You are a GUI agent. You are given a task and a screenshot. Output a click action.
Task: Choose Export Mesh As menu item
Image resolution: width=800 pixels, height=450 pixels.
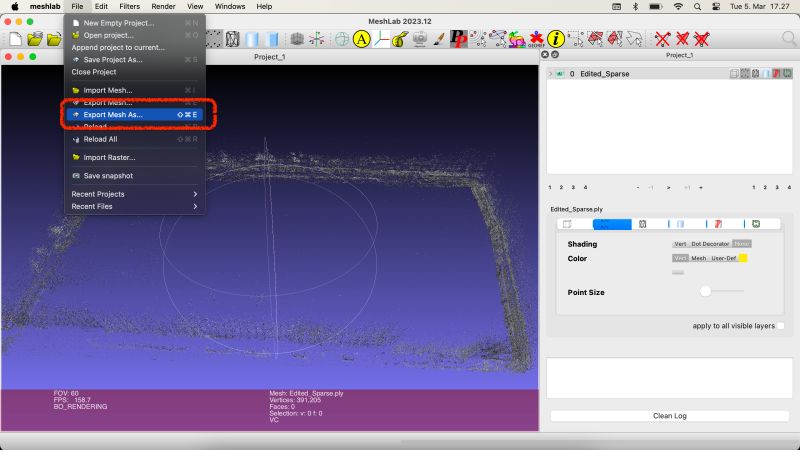(x=135, y=115)
